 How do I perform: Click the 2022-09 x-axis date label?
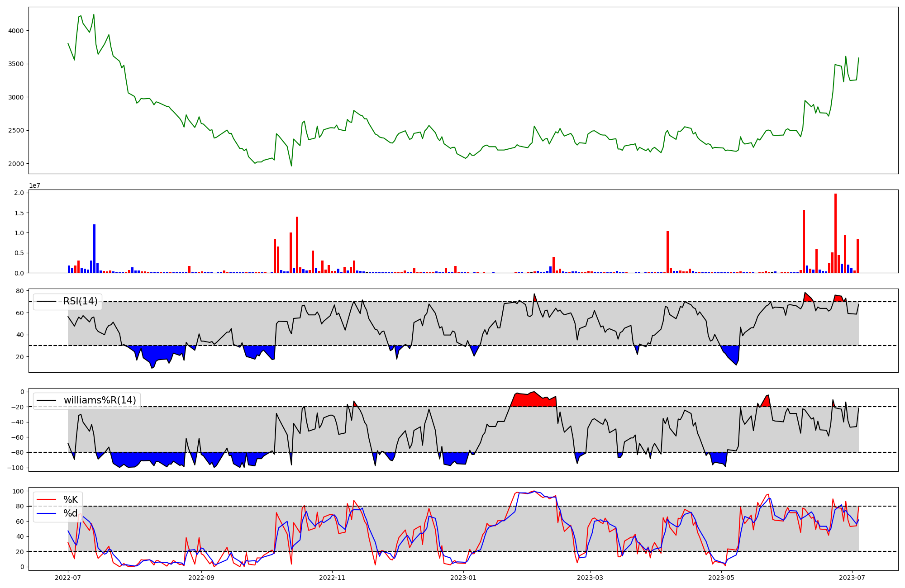201,578
